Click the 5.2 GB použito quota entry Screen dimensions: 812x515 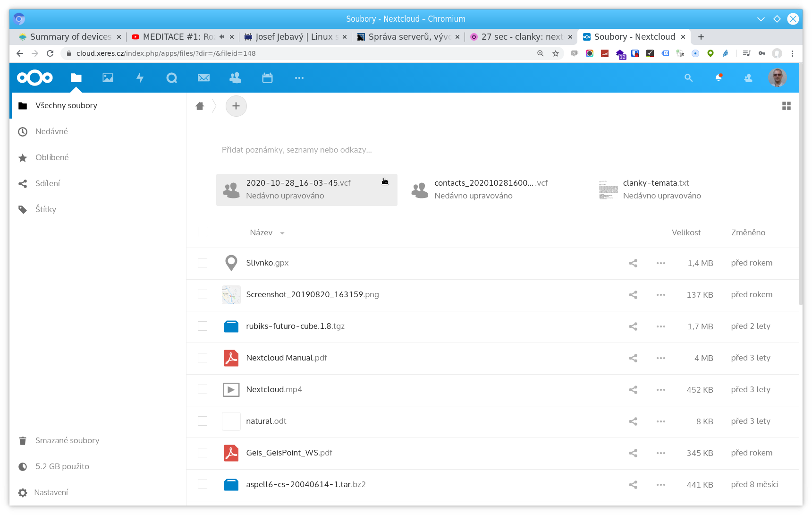click(98, 466)
